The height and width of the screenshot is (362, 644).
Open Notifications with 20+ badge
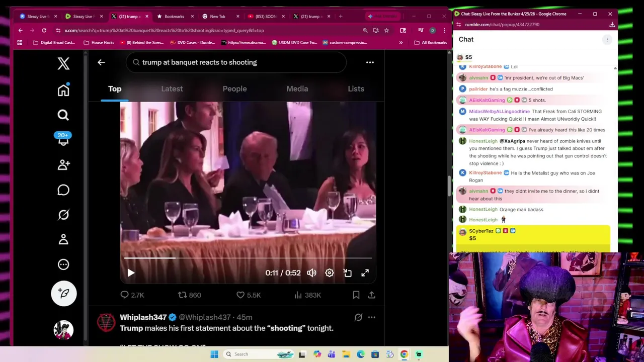[63, 139]
